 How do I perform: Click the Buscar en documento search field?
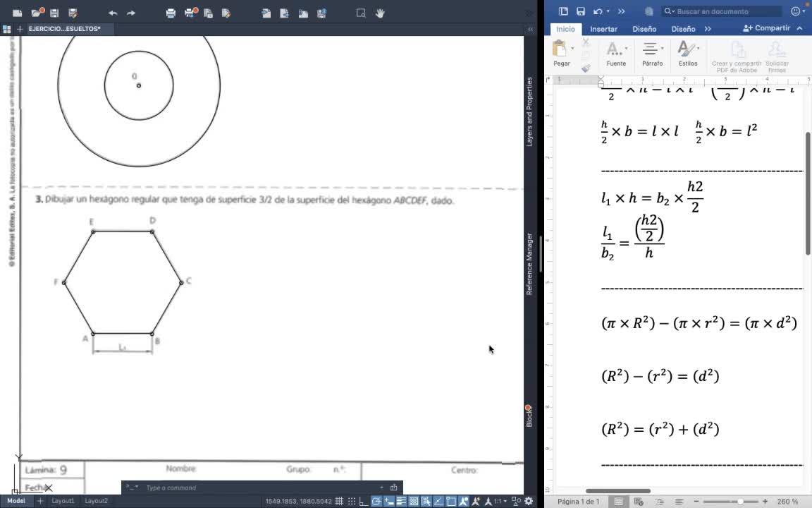[722, 11]
